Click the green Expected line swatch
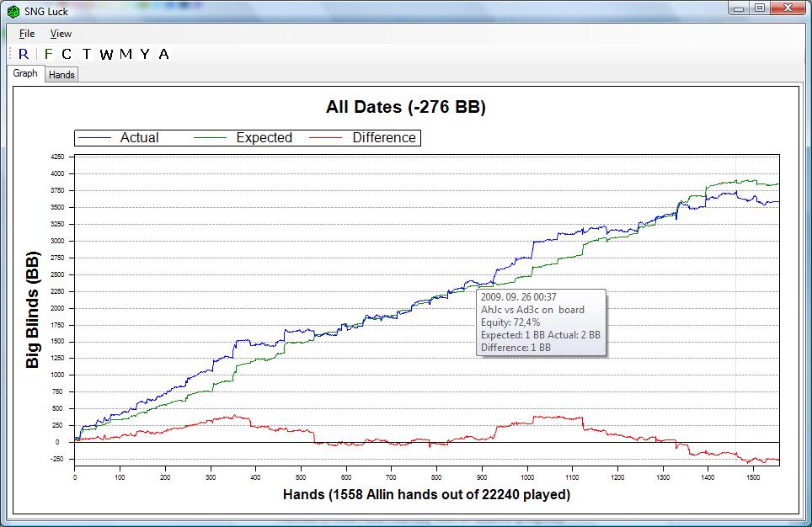812x527 pixels. pos(211,138)
